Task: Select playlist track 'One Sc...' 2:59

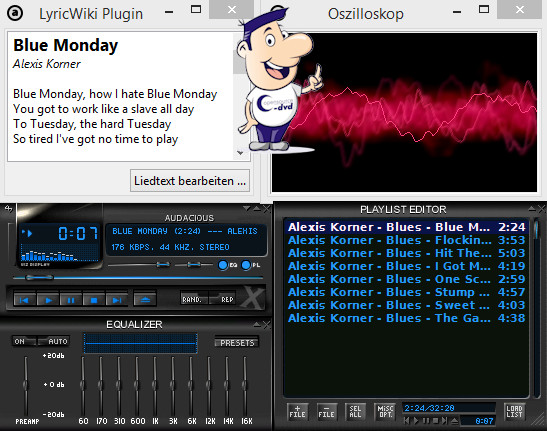Action: (x=407, y=279)
